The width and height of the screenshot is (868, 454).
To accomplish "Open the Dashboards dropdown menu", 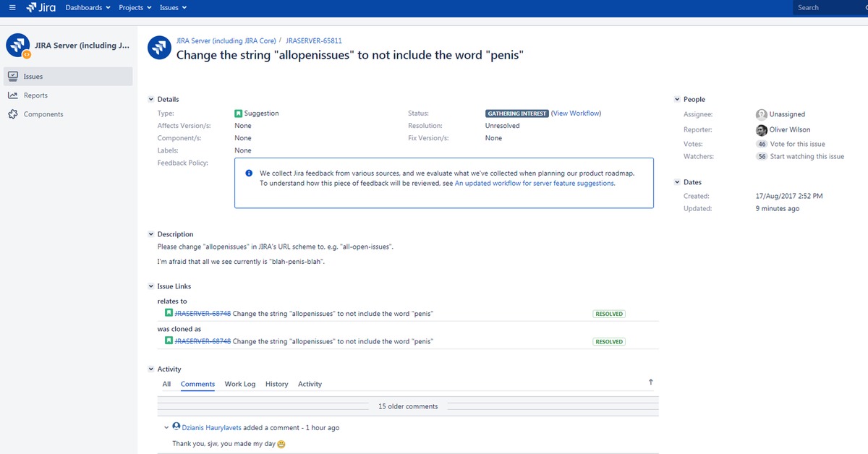I will pyautogui.click(x=88, y=8).
